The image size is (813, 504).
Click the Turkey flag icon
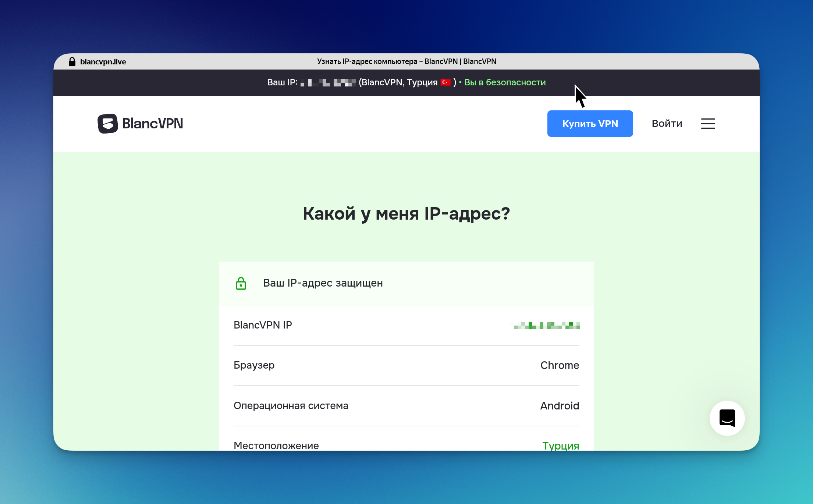(x=445, y=82)
